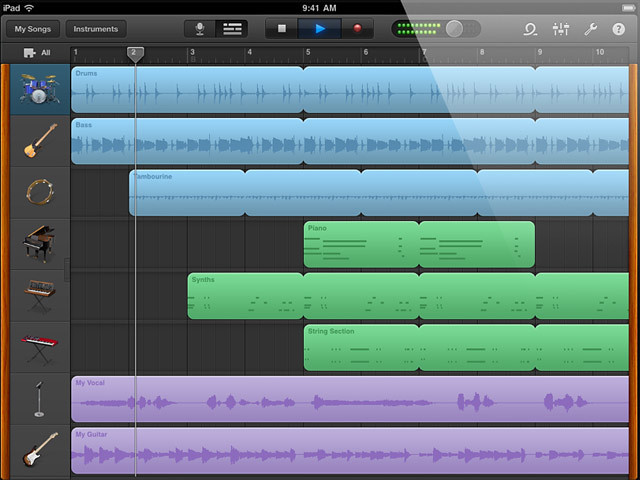Open the help question mark button

click(617, 29)
